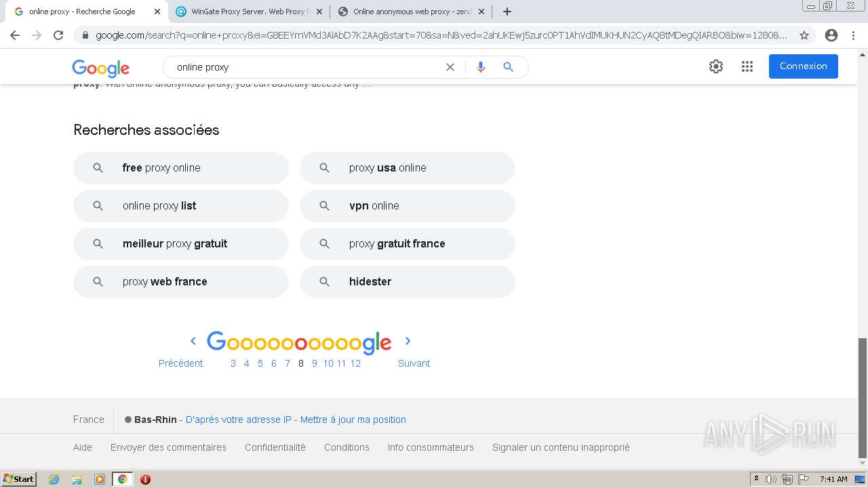Close the Online anonymous web proxy tab
Screen dimensions: 868x488
481,12
